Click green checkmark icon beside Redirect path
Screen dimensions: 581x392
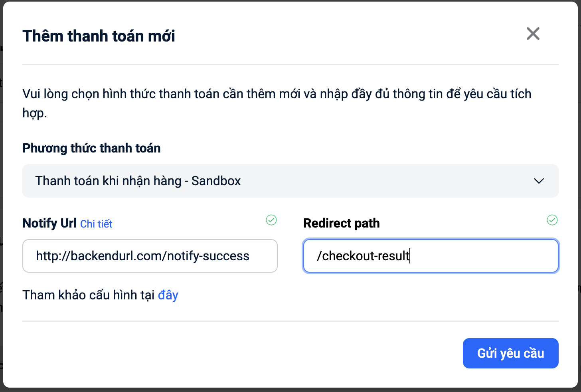552,220
